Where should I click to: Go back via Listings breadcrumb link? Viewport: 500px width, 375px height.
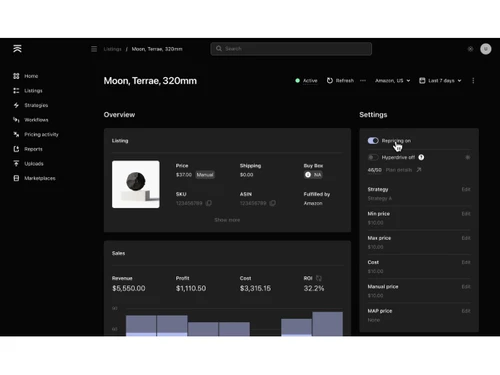point(113,49)
